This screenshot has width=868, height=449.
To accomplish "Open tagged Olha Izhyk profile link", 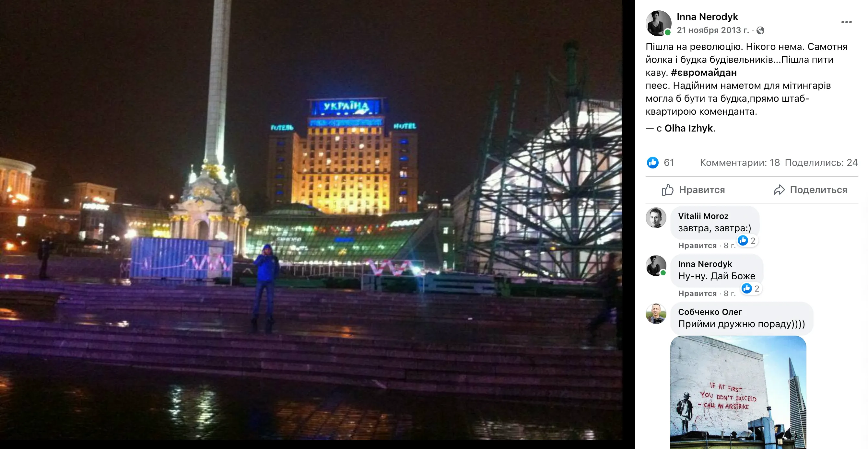I will click(x=688, y=128).
